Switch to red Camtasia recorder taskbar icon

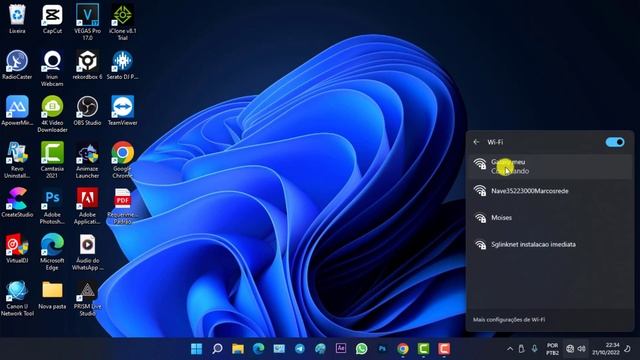(x=444, y=349)
